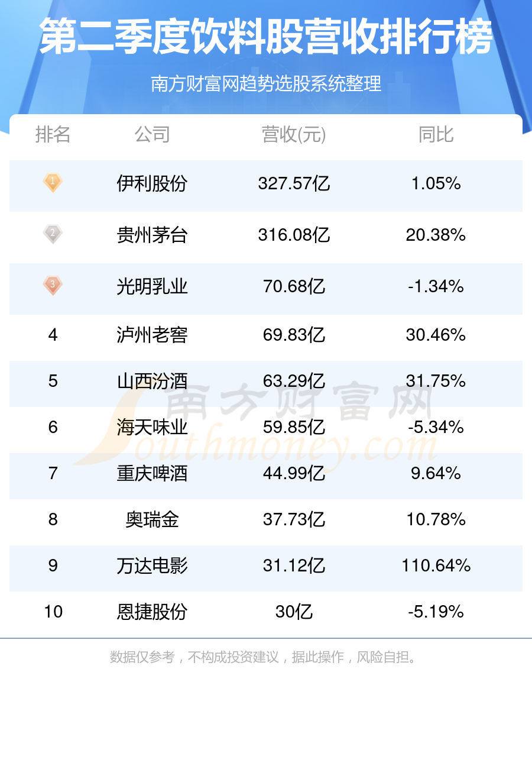Image resolution: width=532 pixels, height=769 pixels.
Task: Select the 公司 column header
Action: click(153, 135)
